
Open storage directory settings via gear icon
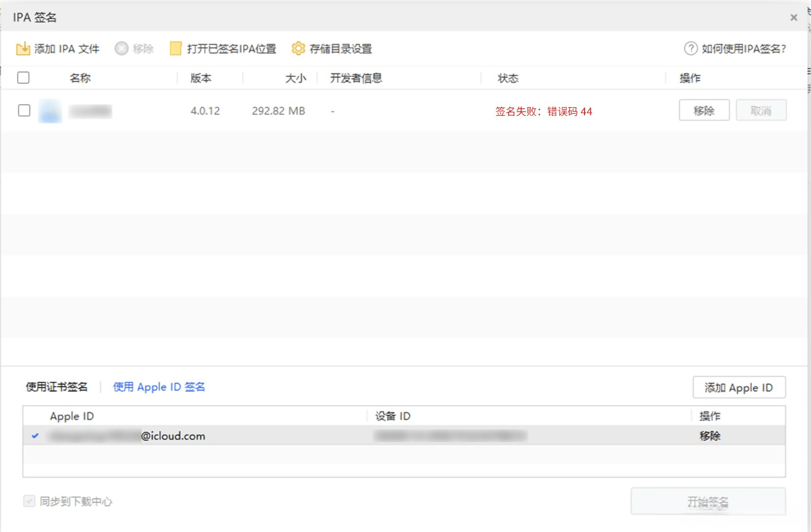[299, 48]
